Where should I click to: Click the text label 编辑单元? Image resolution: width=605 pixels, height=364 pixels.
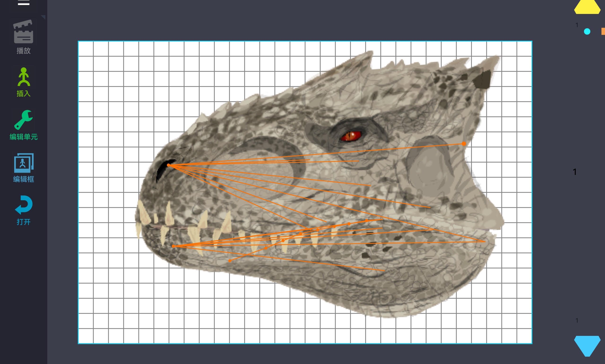[24, 137]
